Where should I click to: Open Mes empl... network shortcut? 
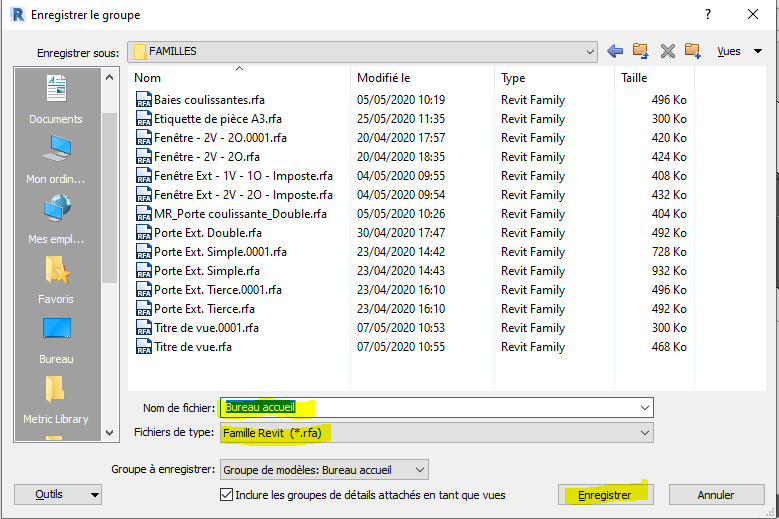tap(56, 220)
